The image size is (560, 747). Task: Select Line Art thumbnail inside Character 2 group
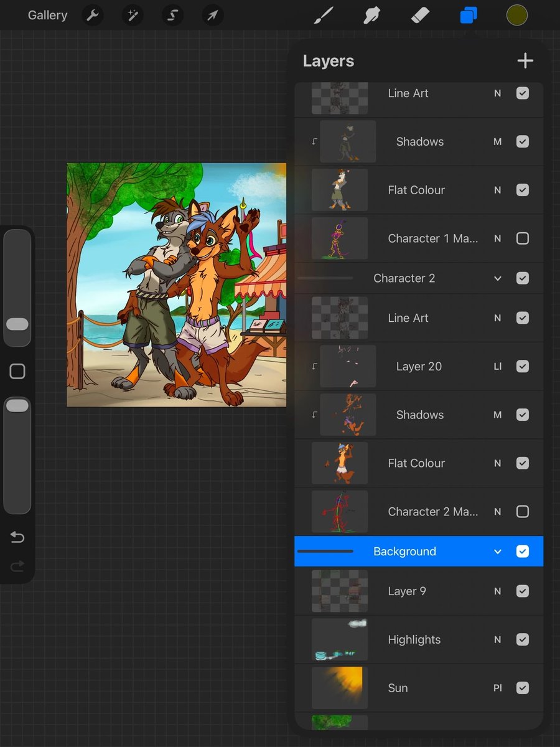pos(340,317)
